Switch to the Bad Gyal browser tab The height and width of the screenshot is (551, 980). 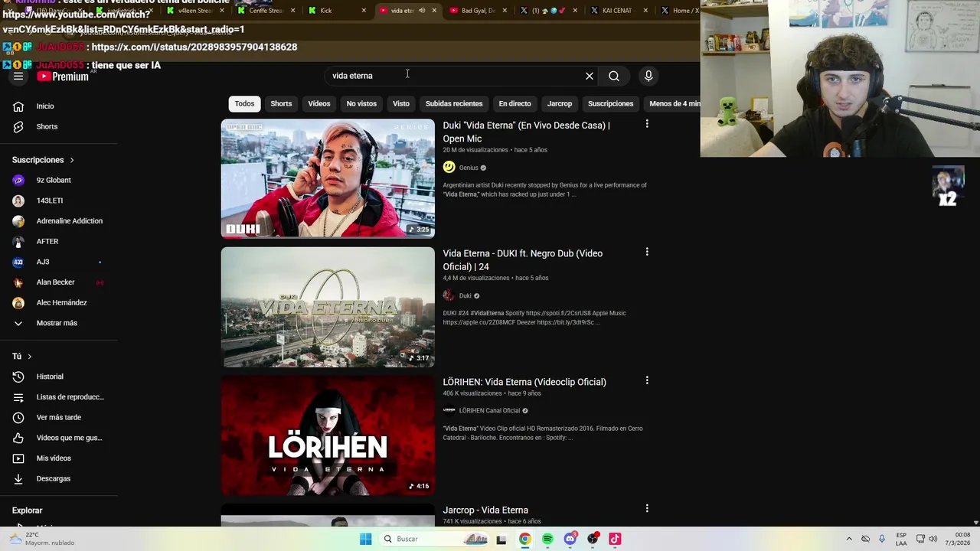pos(479,11)
